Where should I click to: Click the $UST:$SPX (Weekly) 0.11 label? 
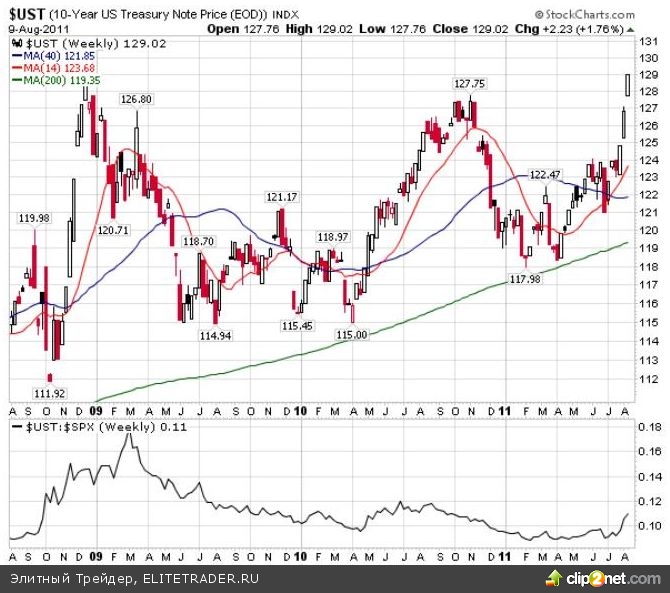100,427
